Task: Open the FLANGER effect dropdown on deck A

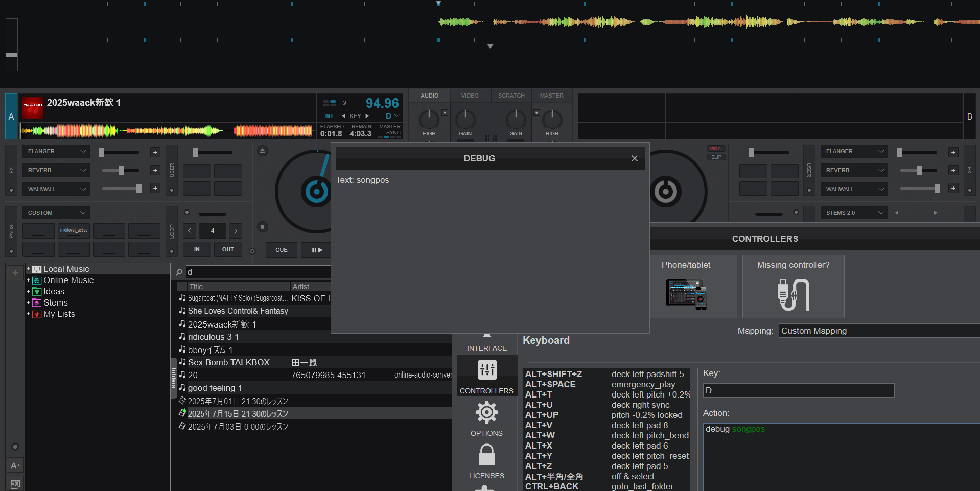Action: click(x=83, y=151)
